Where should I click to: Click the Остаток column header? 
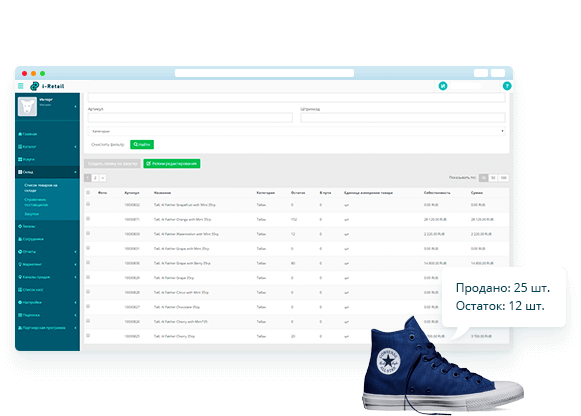coord(298,193)
